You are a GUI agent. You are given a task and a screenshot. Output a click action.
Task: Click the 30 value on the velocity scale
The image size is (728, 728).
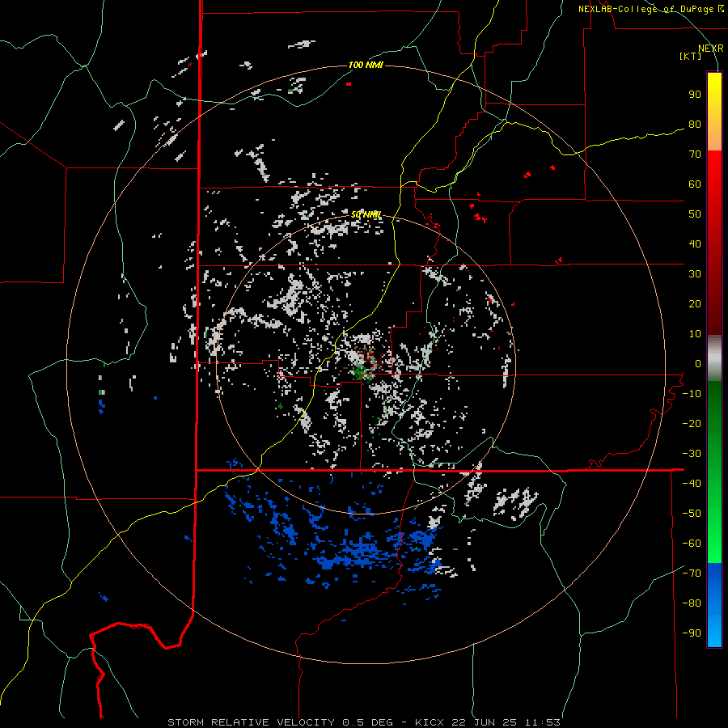tap(695, 274)
